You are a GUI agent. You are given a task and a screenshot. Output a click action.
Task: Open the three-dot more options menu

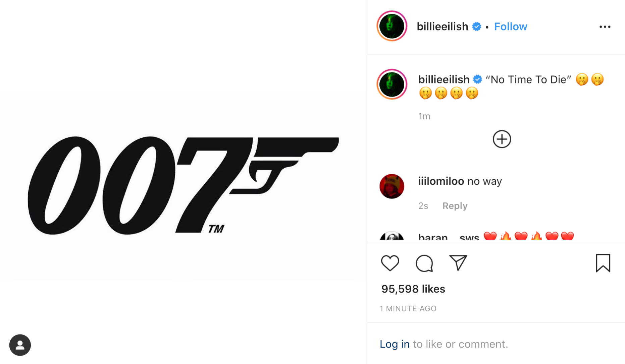[x=605, y=27]
